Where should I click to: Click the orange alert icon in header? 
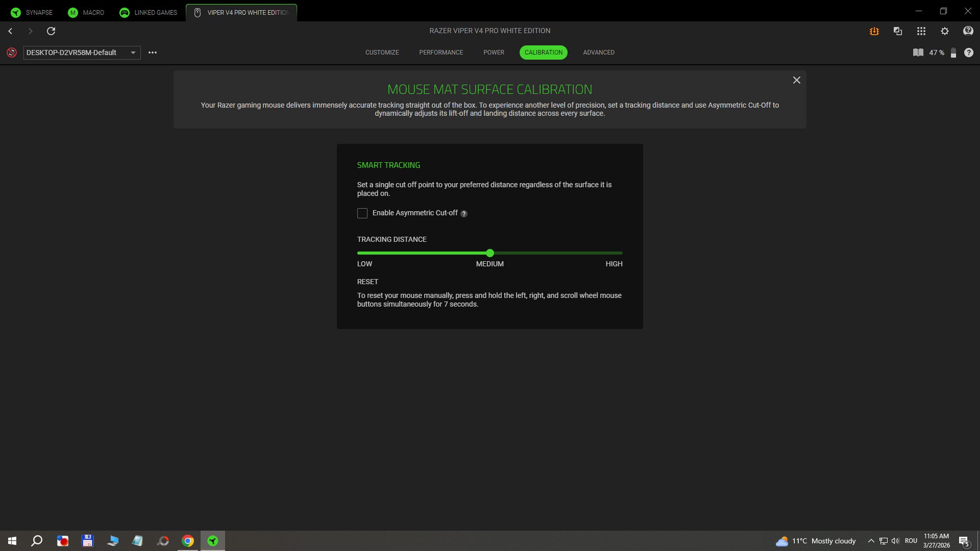coord(874,31)
